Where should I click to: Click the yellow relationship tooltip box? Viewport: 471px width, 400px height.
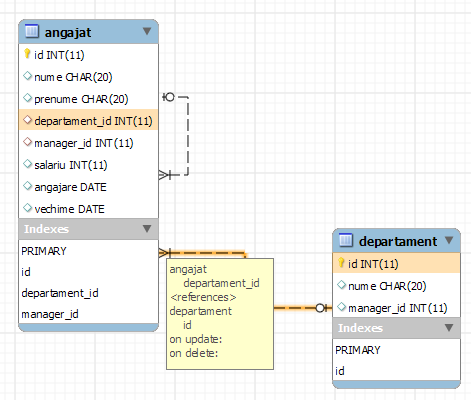point(220,314)
